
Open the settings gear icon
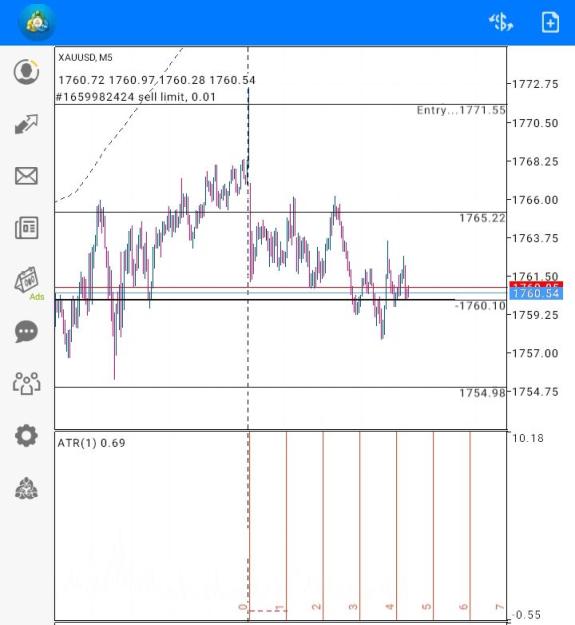26,435
